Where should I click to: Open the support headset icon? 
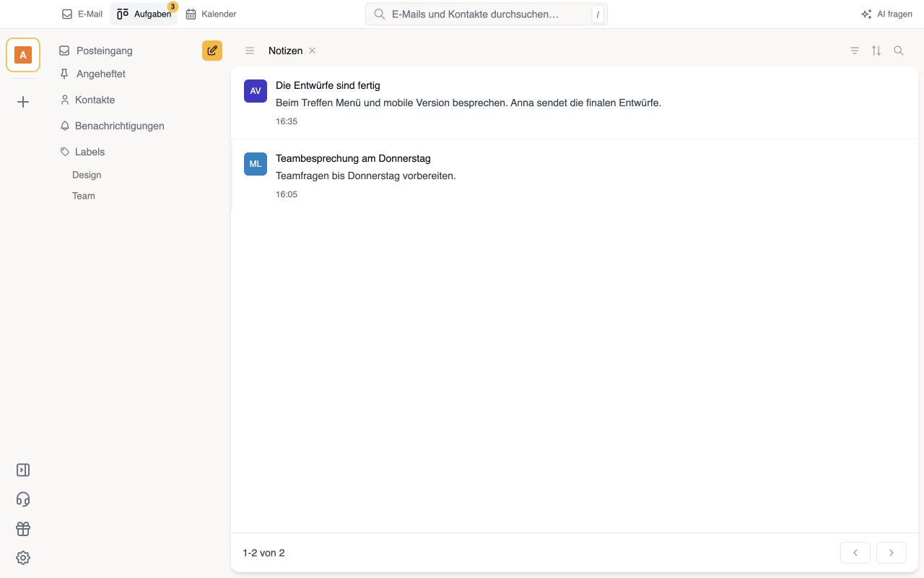(23, 499)
